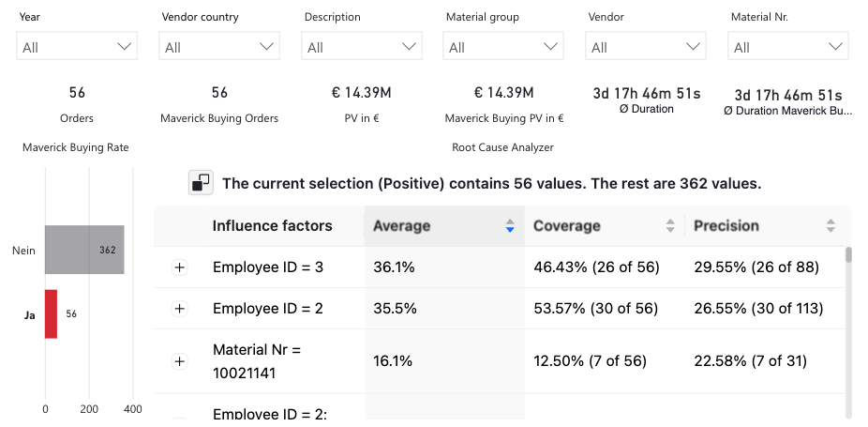Click the selection mode icon beside summary text
868x427 pixels.
click(202, 183)
